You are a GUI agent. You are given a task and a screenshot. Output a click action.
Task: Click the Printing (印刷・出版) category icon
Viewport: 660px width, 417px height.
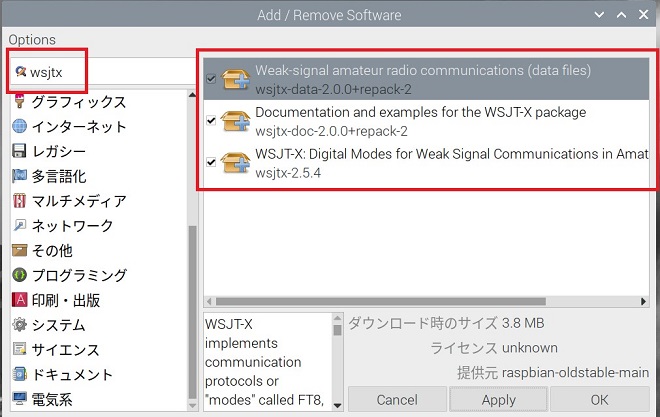coord(20,300)
